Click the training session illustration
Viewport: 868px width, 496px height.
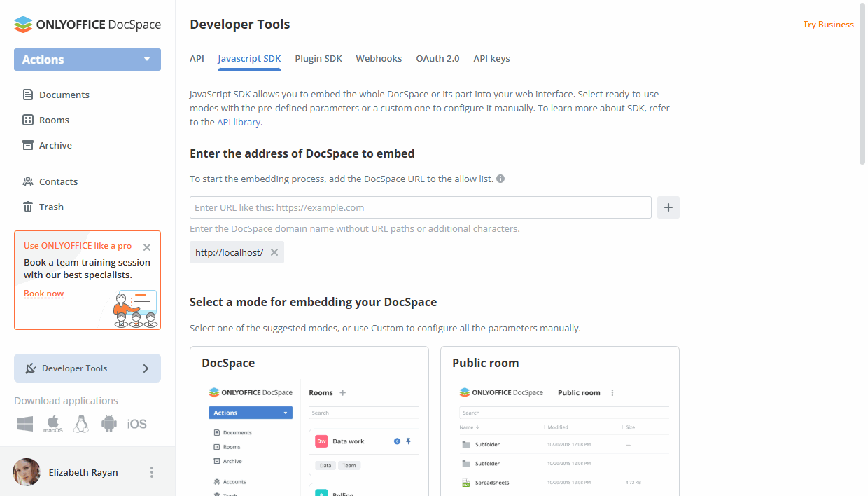[134, 308]
